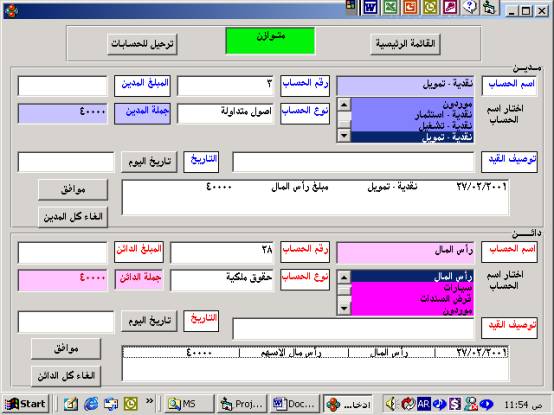Select نقدية - استثمار in debit list
This screenshot has width=554, height=415.
pos(412,114)
